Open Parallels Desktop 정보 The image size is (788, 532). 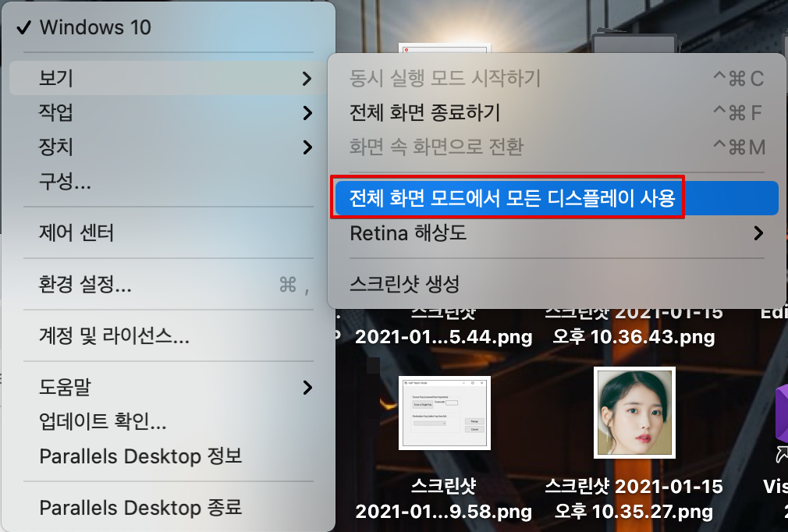169,456
